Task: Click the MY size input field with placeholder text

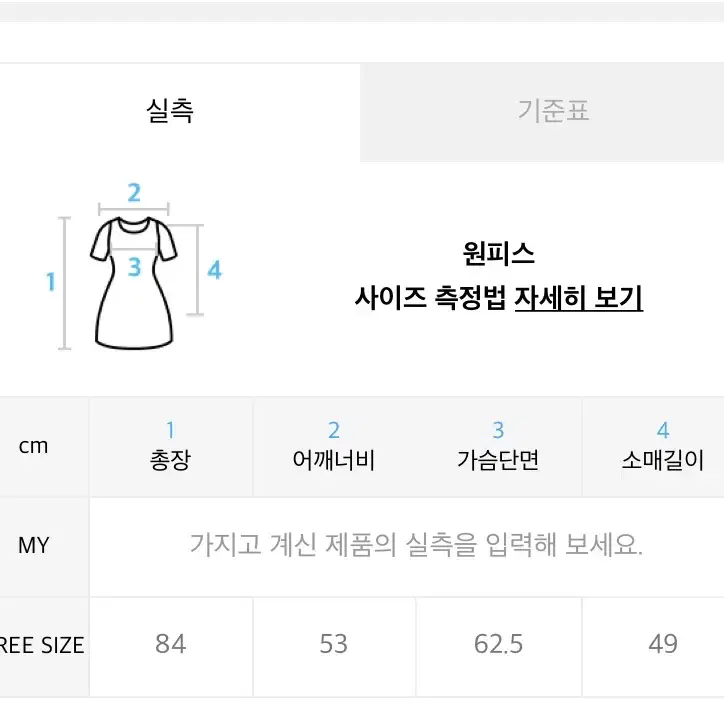Action: click(x=407, y=546)
